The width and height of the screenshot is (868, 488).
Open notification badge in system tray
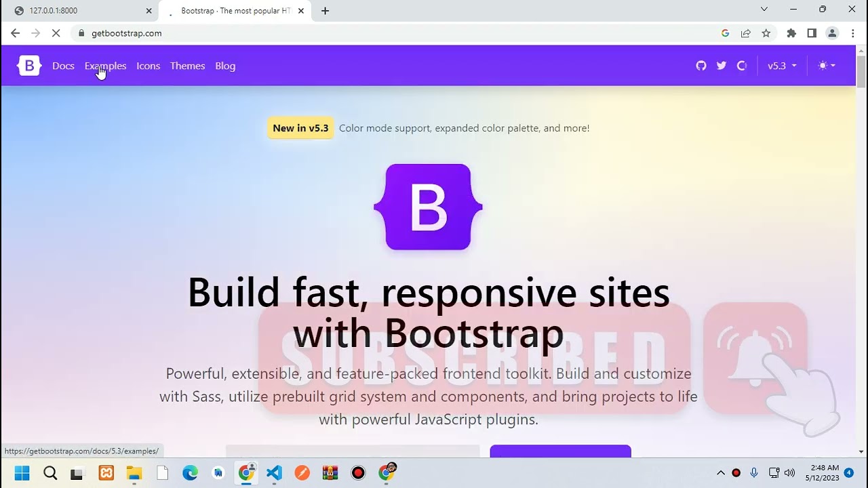coord(849,472)
